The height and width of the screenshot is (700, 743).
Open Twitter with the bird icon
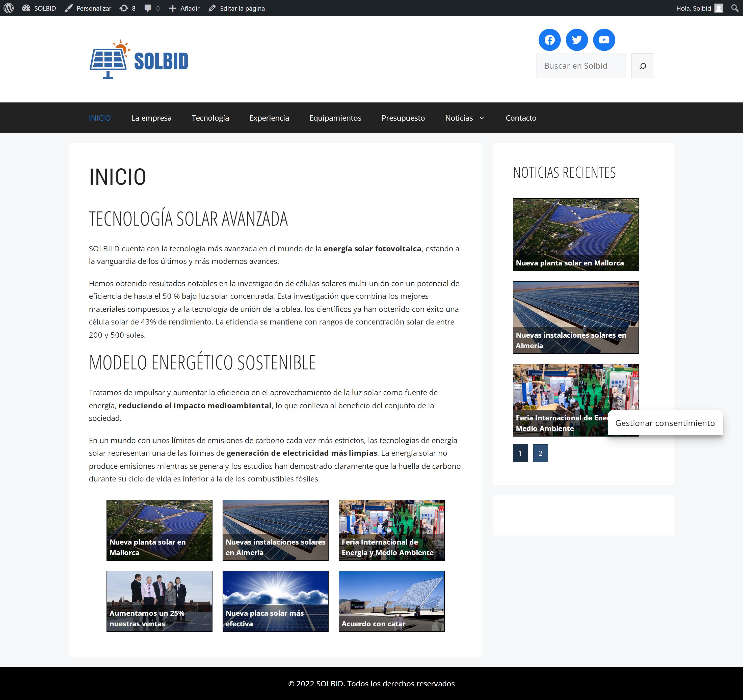577,40
